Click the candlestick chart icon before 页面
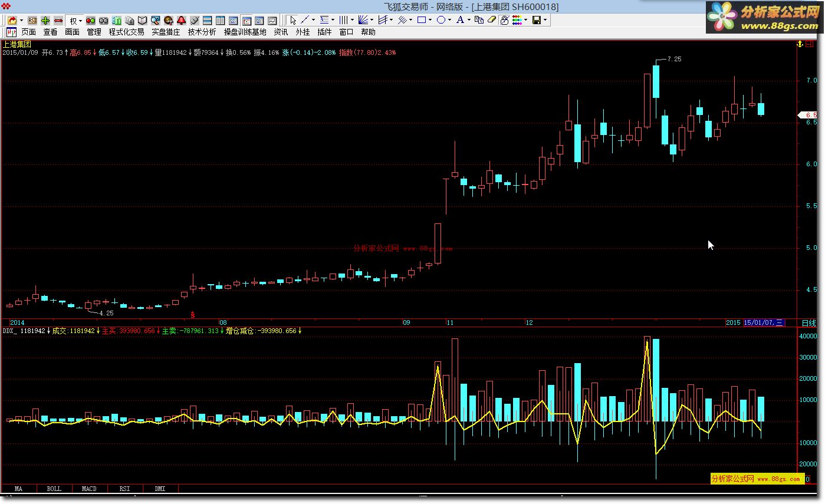 pos(11,32)
